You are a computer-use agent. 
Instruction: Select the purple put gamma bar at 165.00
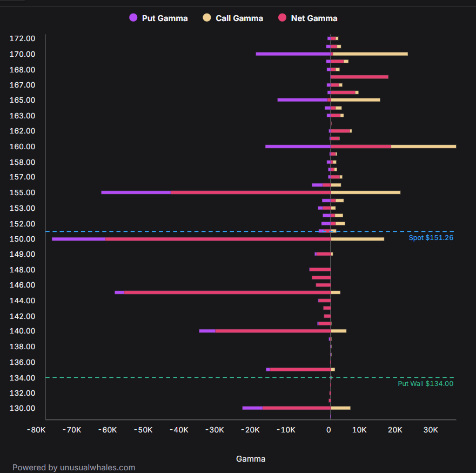click(x=303, y=100)
